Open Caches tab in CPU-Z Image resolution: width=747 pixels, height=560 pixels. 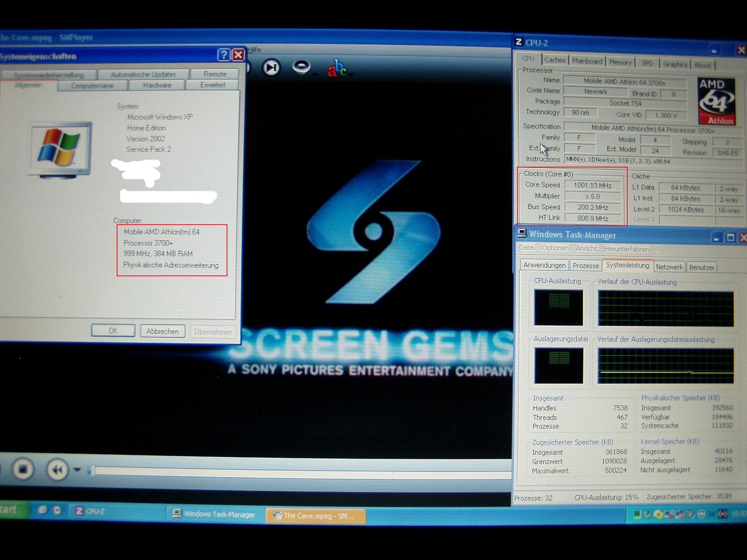point(555,60)
